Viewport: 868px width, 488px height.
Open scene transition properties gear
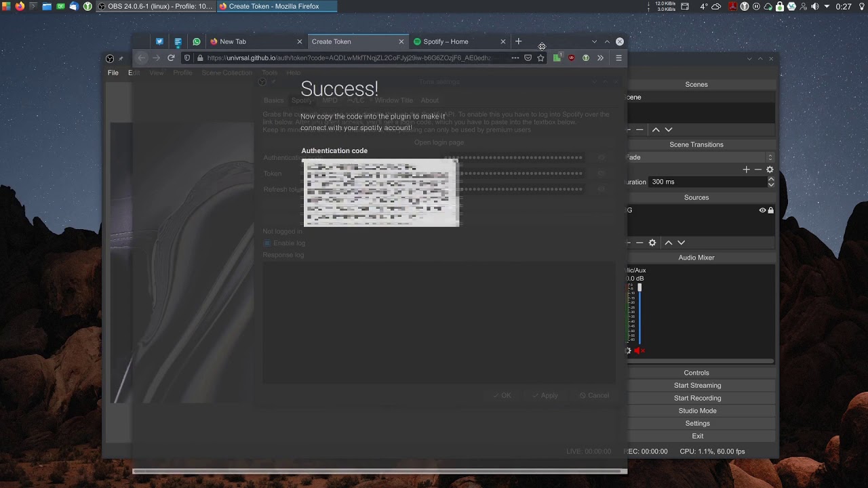(x=770, y=169)
